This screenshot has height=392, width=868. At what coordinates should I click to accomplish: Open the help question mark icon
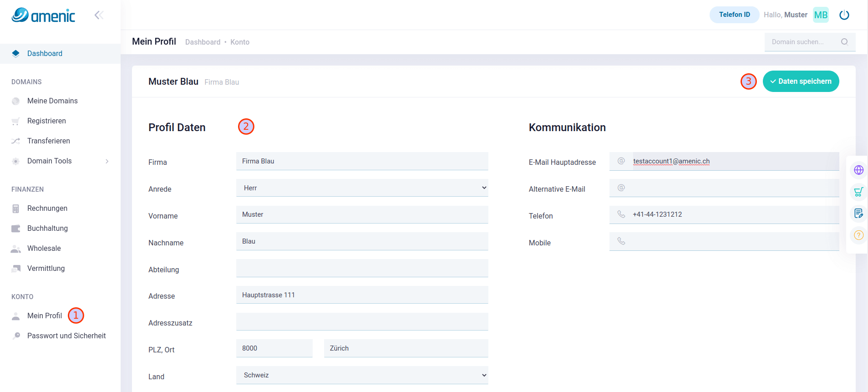coord(858,235)
